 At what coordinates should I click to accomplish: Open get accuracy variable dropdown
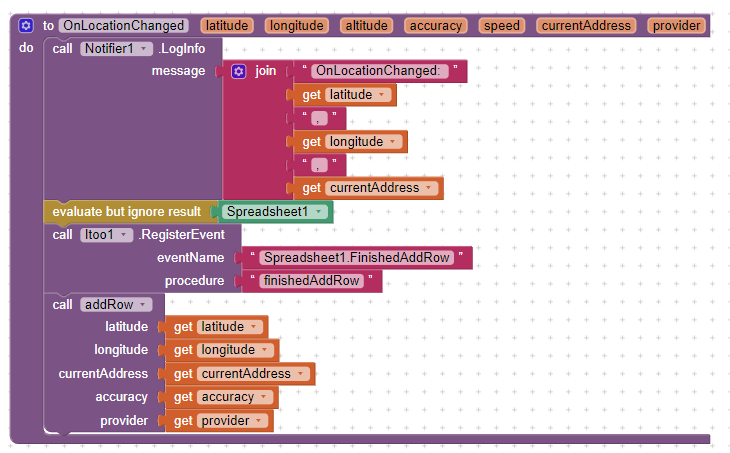point(263,397)
